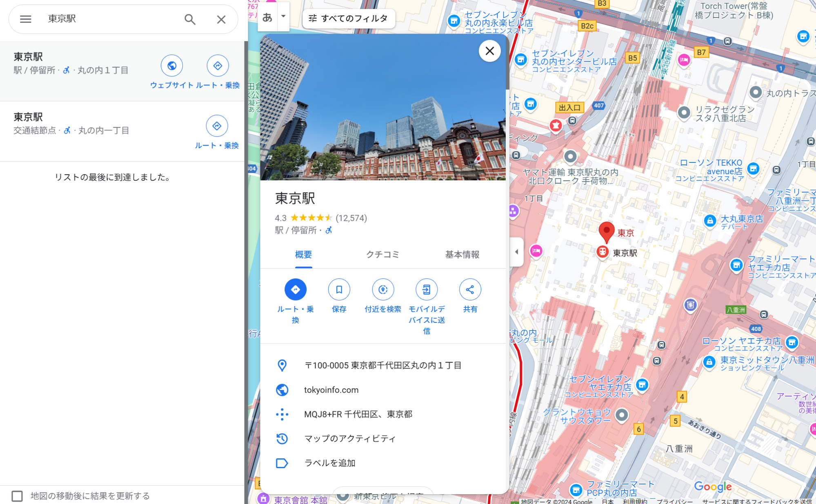
Task: Click ファミリーマート ヤエチカ店 marker
Action: tap(736, 265)
